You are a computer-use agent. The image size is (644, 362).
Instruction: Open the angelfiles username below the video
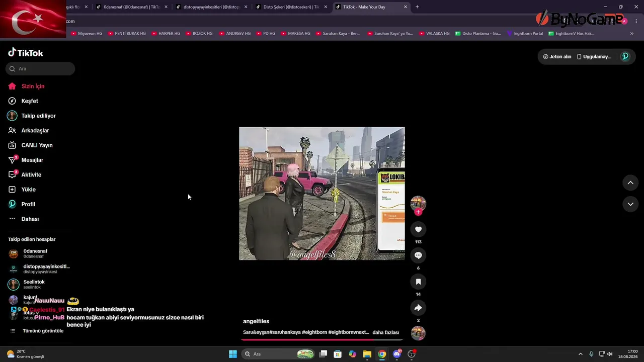(x=256, y=321)
